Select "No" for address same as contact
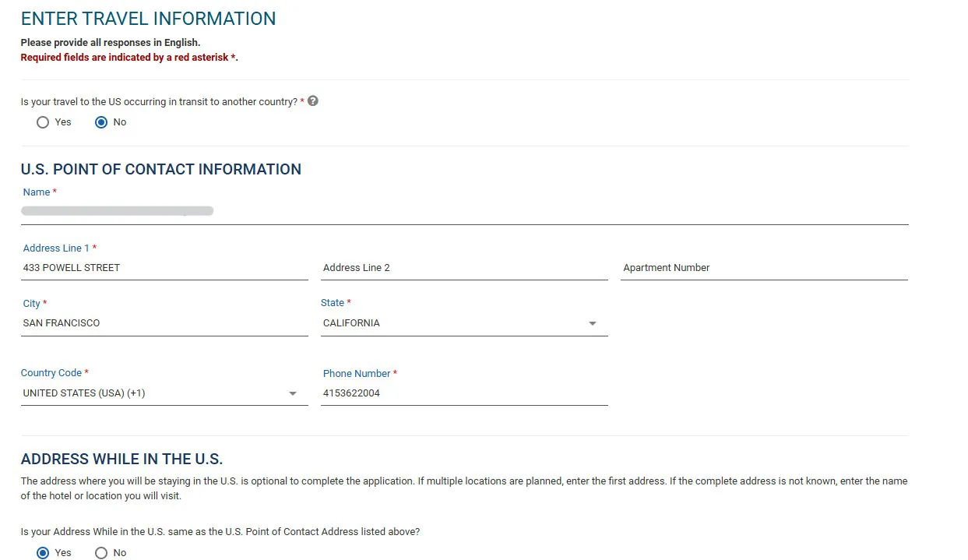The width and height of the screenshot is (968, 560). [x=101, y=553]
